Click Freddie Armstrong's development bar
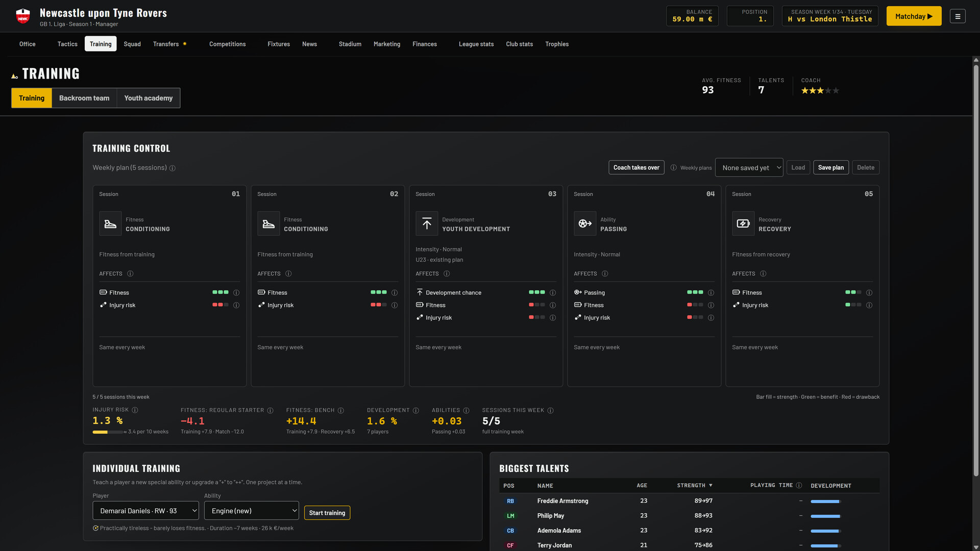Viewport: 980px width, 551px height. coord(825,502)
